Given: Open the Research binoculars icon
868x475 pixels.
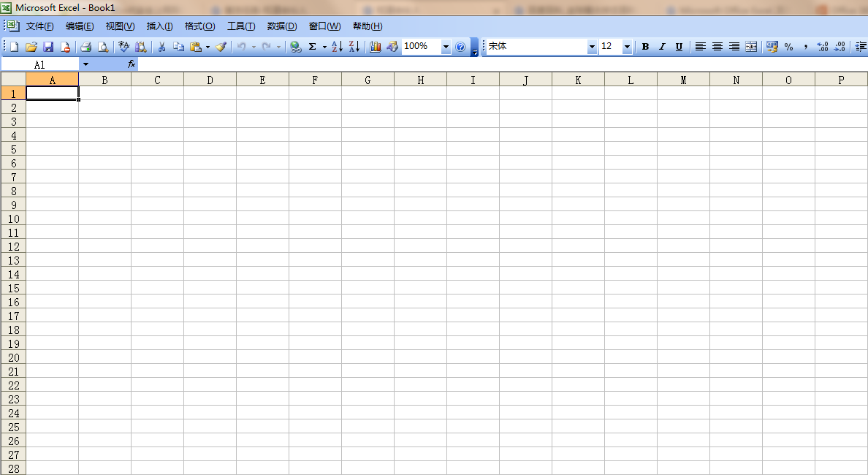Looking at the screenshot, I should pos(140,47).
